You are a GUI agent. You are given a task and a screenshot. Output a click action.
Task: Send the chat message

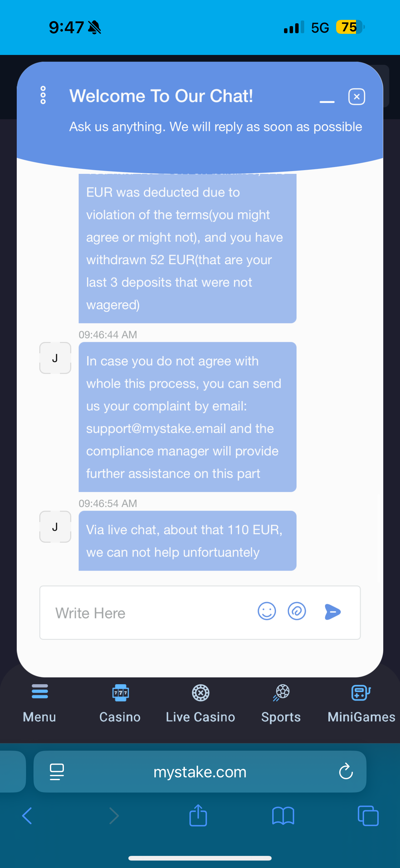point(333,612)
